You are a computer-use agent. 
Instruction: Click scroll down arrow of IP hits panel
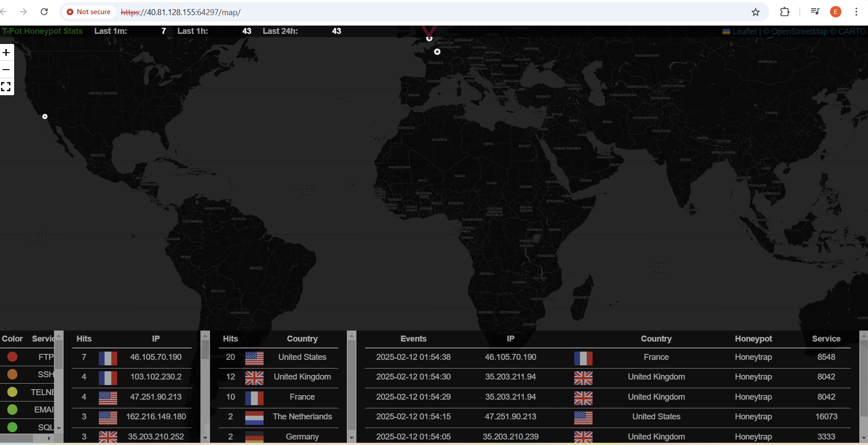coord(205,438)
